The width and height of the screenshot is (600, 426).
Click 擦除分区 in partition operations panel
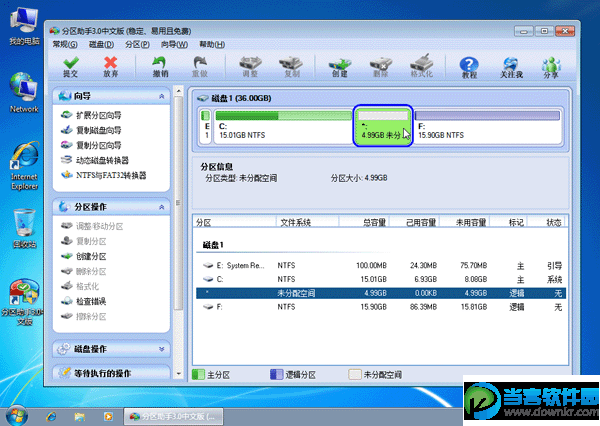[x=83, y=317]
